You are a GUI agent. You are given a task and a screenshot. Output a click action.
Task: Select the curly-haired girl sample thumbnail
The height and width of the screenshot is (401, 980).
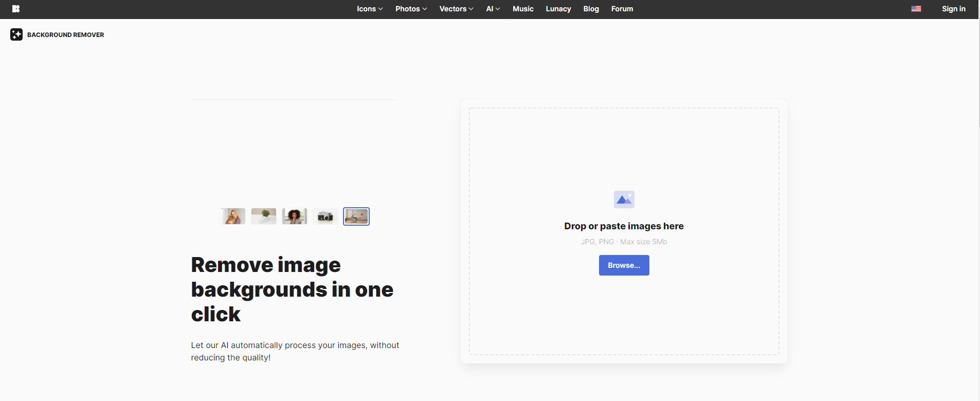click(295, 216)
